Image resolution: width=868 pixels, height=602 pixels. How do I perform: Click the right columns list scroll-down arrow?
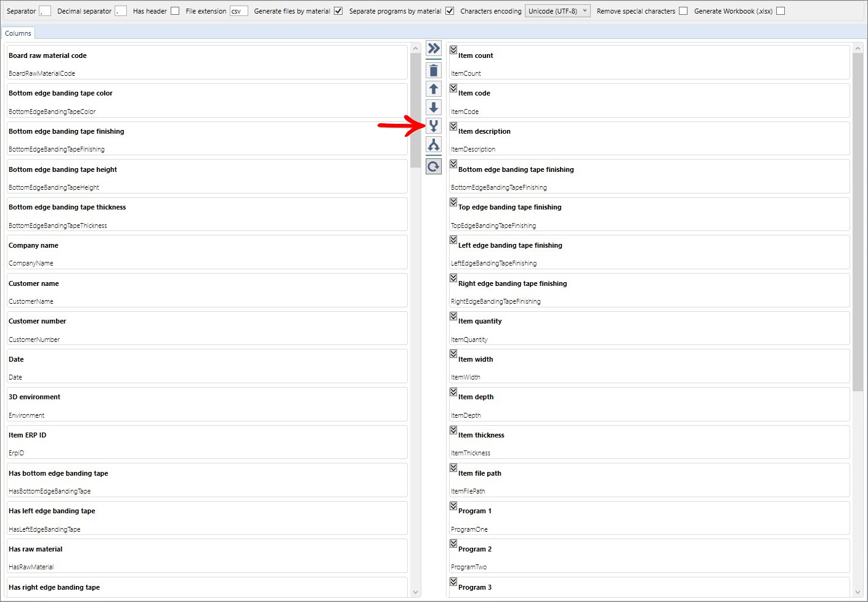point(858,592)
